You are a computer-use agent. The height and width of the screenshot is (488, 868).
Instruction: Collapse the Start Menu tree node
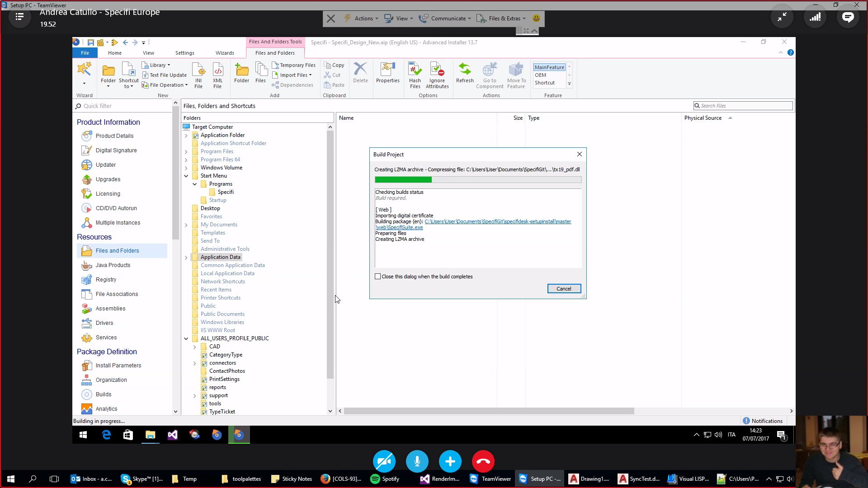[186, 176]
